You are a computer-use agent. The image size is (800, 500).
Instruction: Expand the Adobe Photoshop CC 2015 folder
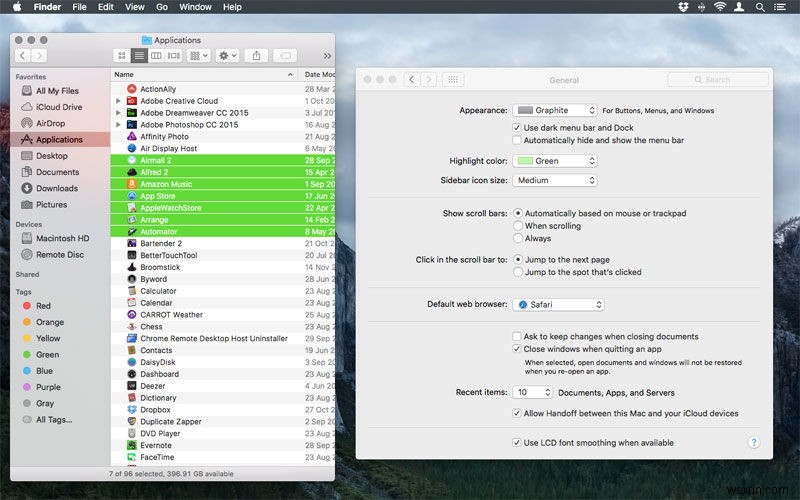[119, 125]
